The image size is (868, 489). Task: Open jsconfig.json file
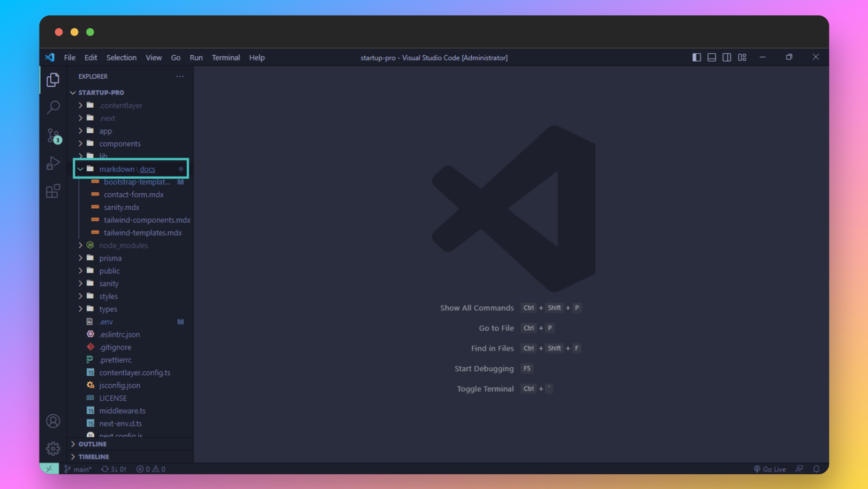130,385
